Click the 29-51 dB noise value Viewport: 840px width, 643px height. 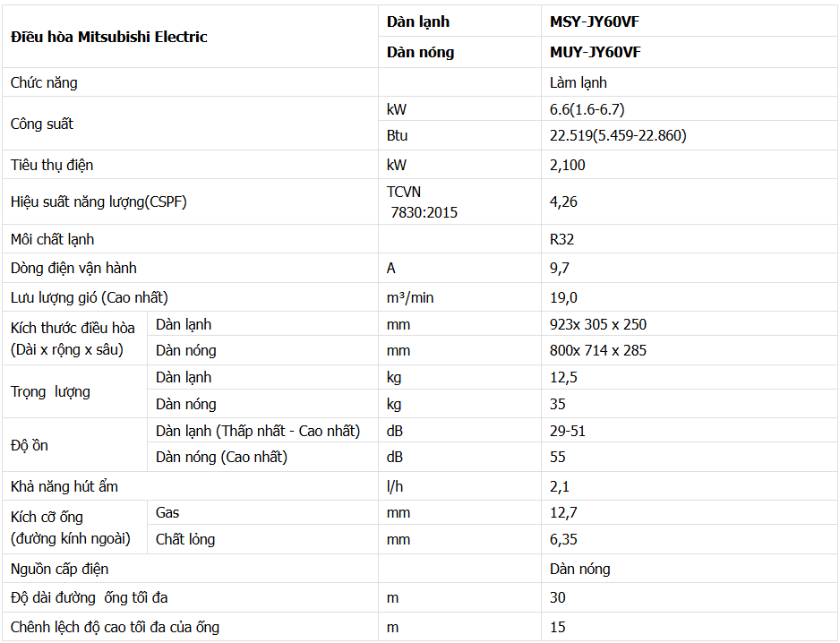click(568, 431)
